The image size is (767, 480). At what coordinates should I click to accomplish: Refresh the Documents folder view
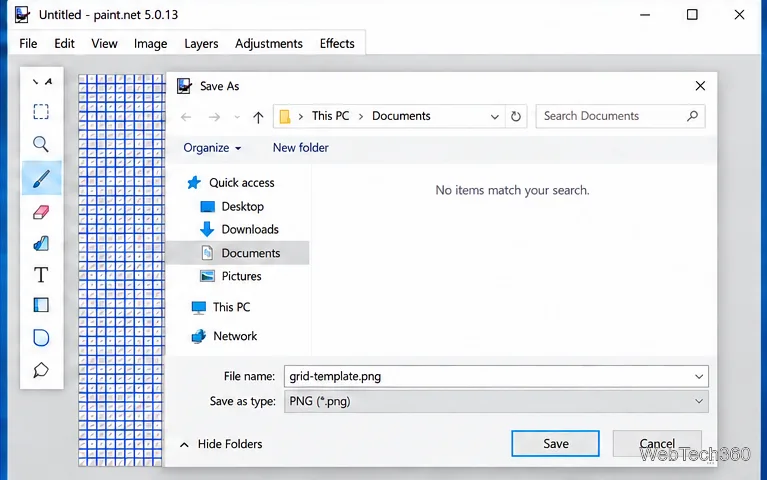coord(516,116)
